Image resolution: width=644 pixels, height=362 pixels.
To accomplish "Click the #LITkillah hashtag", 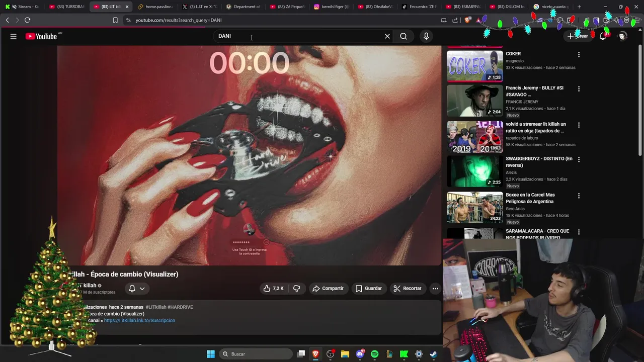I will pos(156,307).
